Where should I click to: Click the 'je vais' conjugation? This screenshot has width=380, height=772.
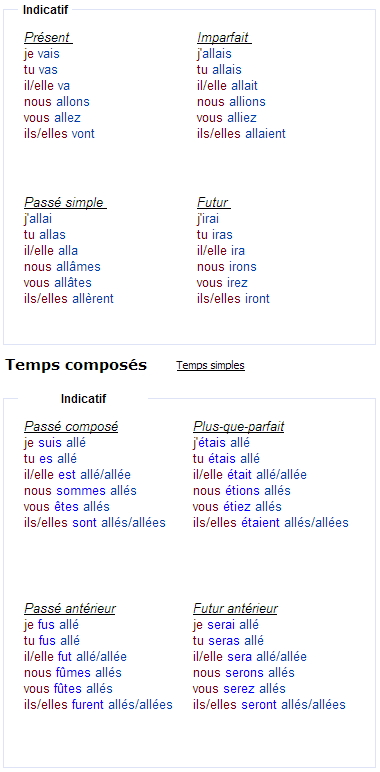tap(41, 54)
